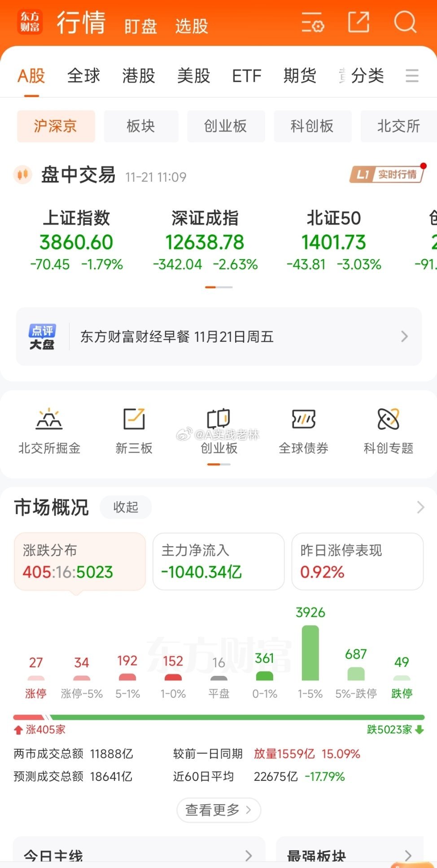Viewport: 437px width, 868px height.
Task: Tap the 3926 green 1-5% bar
Action: [x=310, y=652]
